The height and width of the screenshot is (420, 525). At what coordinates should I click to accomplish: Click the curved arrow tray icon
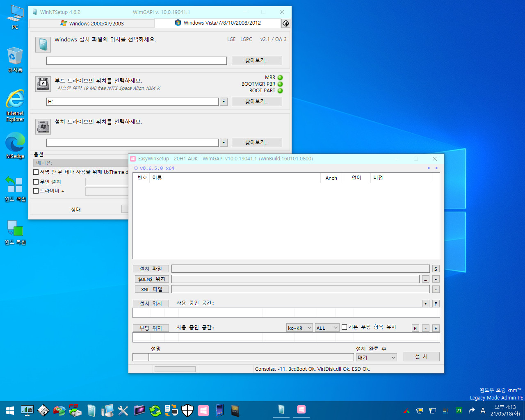[x=472, y=411]
